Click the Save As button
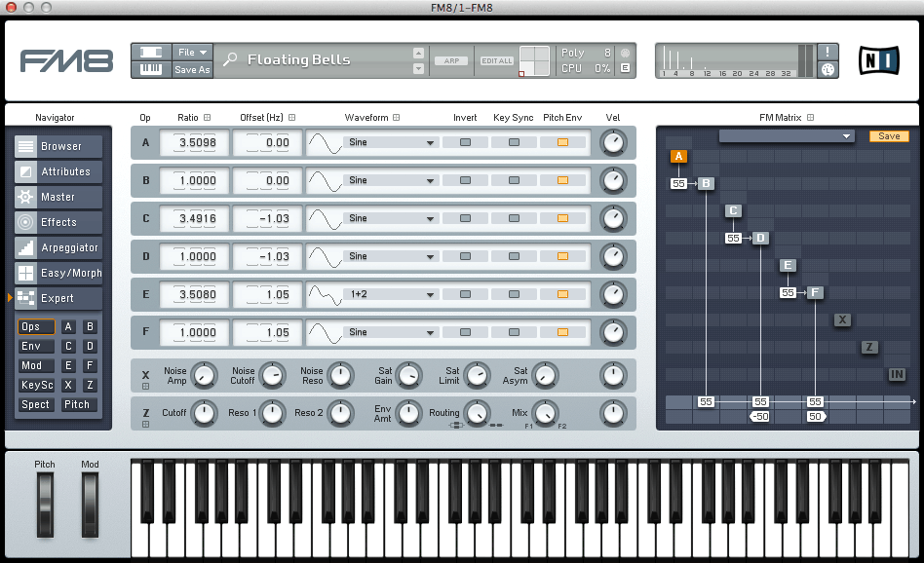924x563 pixels. click(192, 70)
